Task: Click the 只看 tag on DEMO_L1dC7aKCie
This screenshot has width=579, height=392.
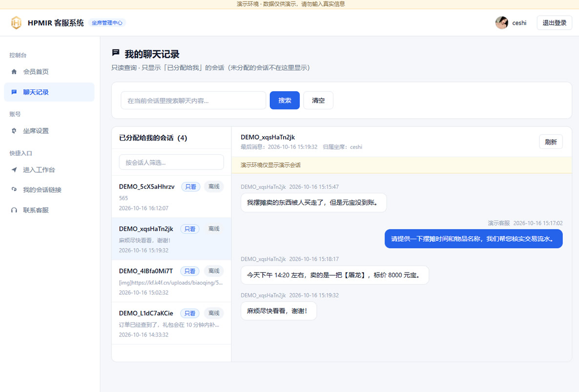Action: point(190,313)
